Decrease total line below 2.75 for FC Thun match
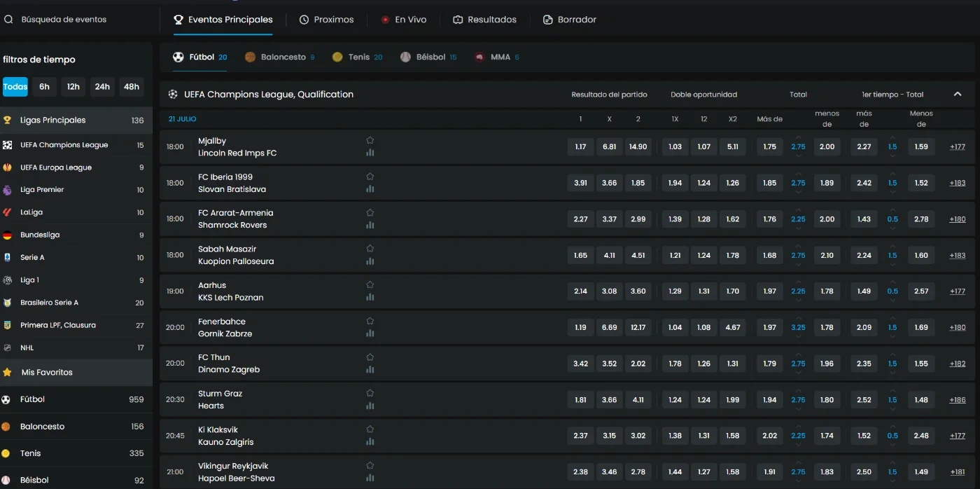 point(798,373)
